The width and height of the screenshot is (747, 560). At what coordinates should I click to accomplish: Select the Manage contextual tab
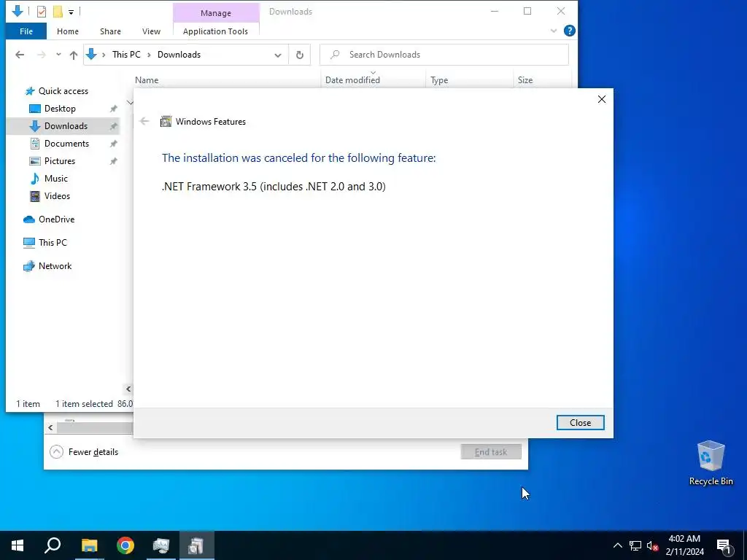coord(215,13)
